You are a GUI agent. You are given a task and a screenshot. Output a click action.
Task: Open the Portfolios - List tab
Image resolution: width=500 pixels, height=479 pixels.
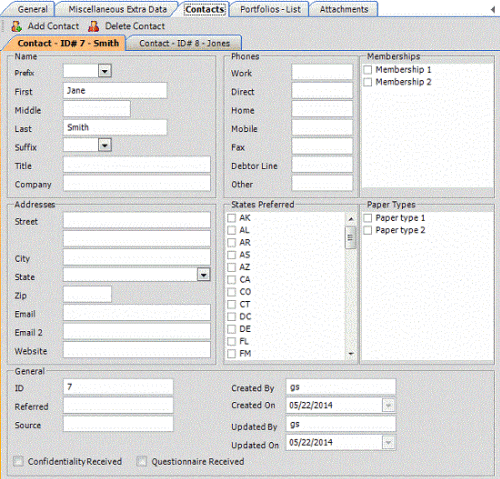(270, 9)
